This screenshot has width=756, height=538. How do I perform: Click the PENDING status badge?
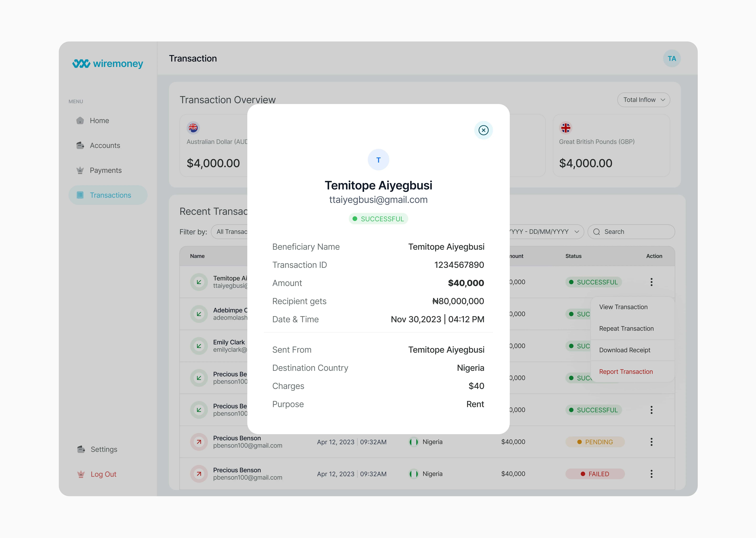point(595,442)
